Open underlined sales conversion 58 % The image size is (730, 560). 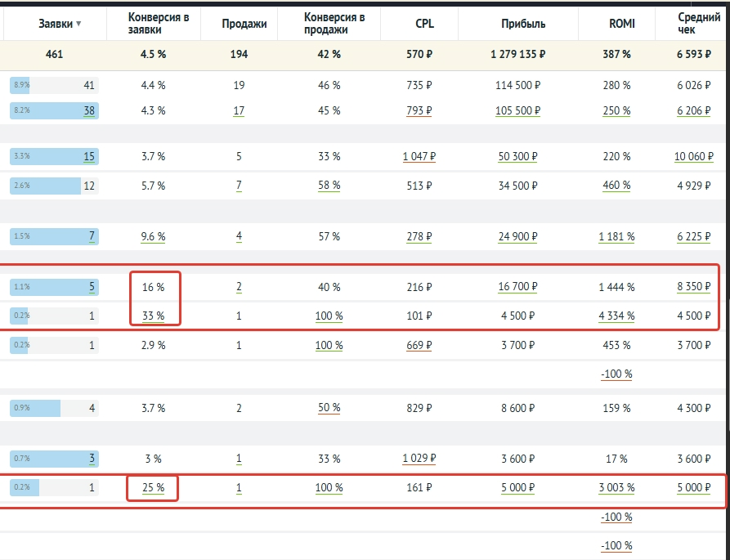329,186
